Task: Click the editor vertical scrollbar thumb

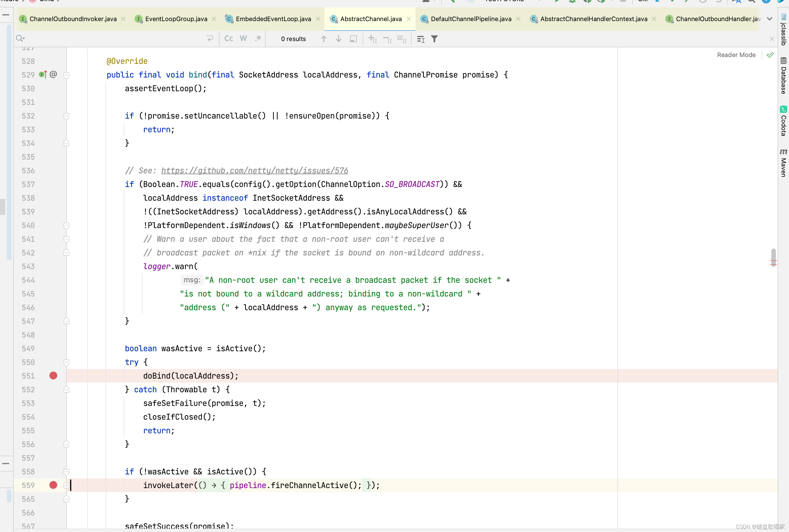Action: (x=773, y=258)
